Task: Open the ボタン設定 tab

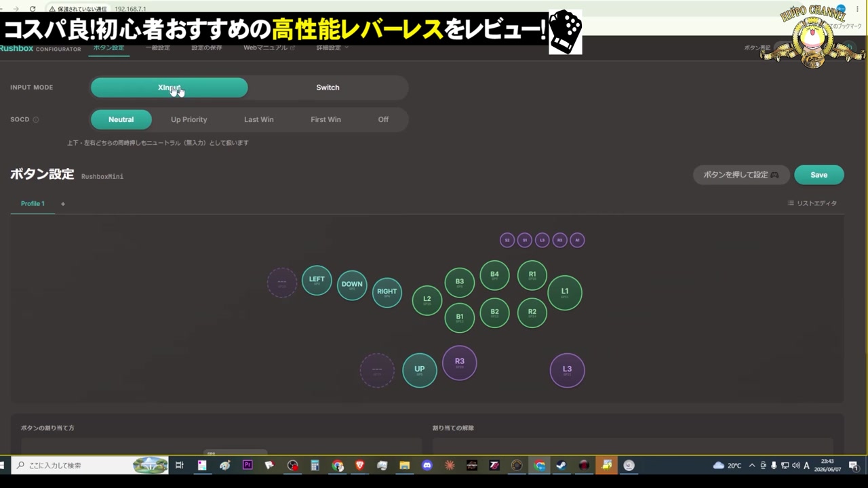Action: pos(108,48)
